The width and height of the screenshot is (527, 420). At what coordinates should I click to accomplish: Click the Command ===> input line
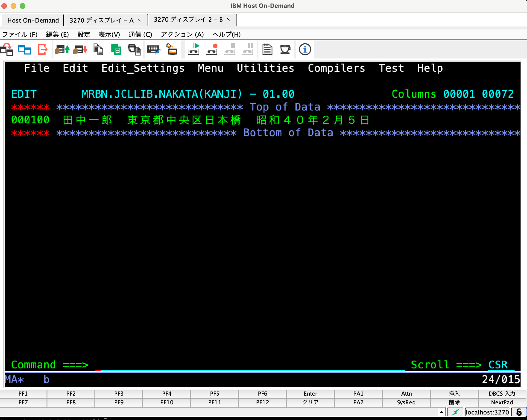pyautogui.click(x=250, y=365)
